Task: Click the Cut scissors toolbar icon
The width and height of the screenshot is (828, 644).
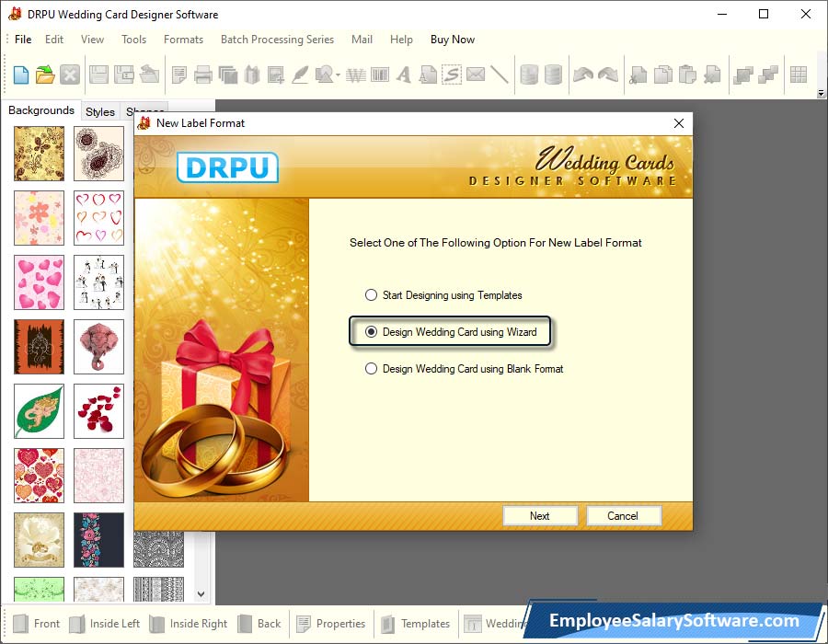Action: (638, 75)
